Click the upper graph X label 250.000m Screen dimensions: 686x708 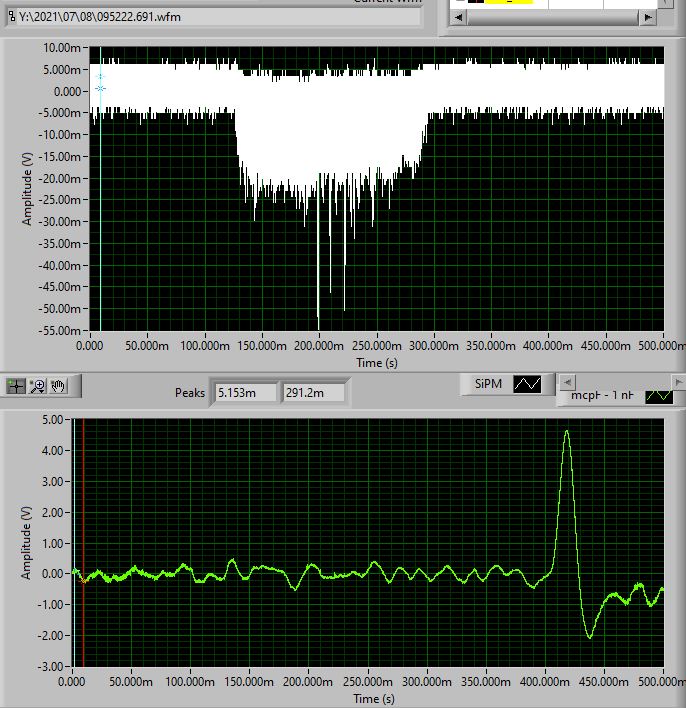pyautogui.click(x=377, y=346)
